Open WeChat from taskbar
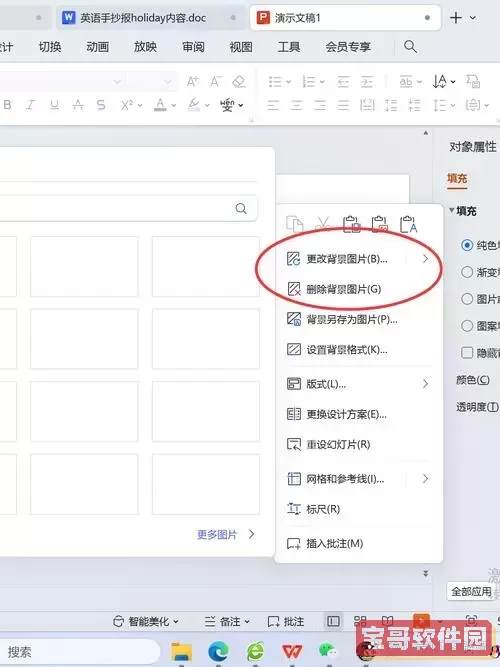500x667 pixels. [328, 652]
